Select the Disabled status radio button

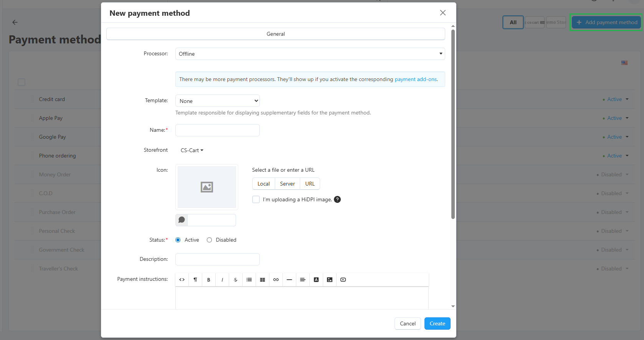point(210,240)
